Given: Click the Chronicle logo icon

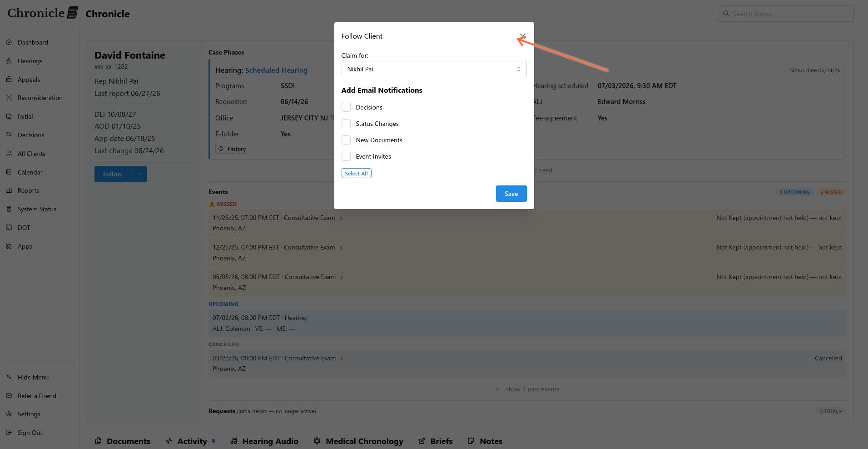Looking at the screenshot, I should [x=73, y=13].
